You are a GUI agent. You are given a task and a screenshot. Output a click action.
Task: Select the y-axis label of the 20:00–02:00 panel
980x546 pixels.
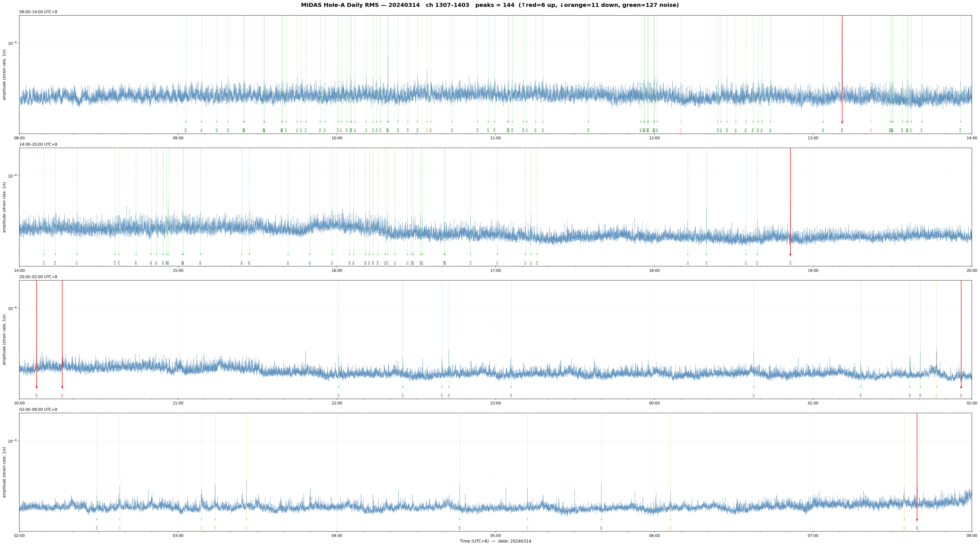click(x=4, y=339)
